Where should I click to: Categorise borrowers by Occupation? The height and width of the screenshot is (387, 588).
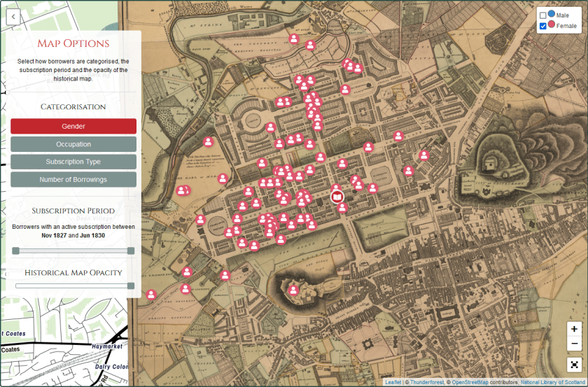click(x=73, y=144)
